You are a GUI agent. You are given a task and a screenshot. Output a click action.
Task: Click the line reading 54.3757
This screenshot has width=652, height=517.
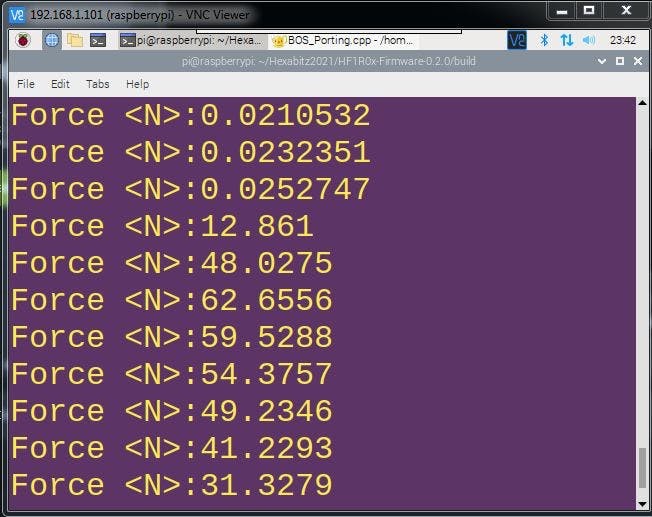coord(172,374)
